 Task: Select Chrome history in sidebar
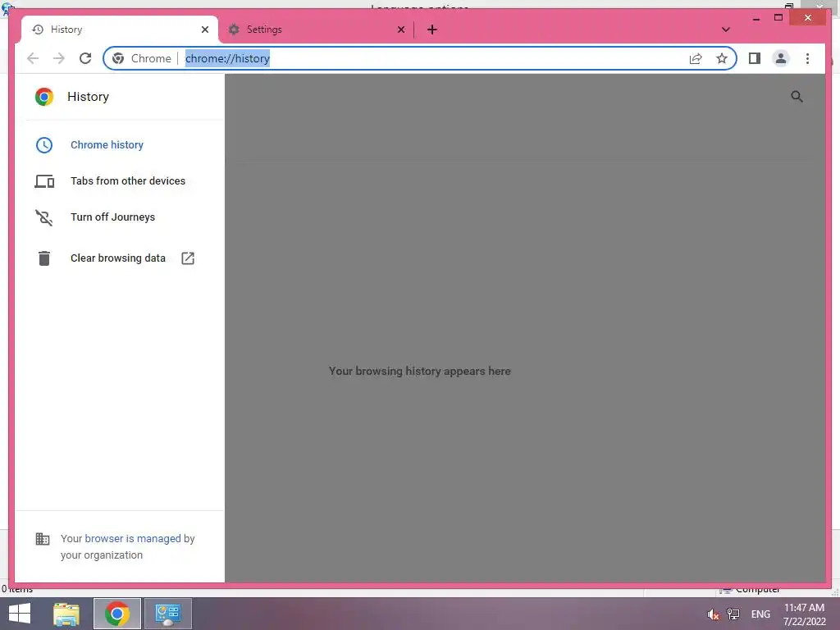click(x=107, y=145)
